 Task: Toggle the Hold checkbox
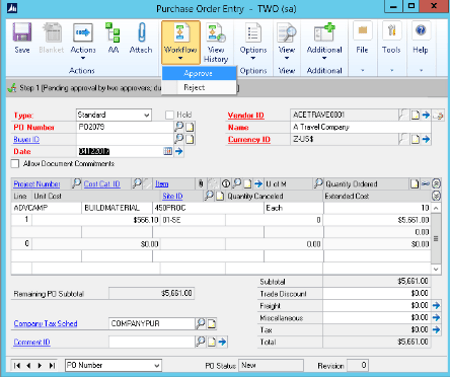[169, 115]
